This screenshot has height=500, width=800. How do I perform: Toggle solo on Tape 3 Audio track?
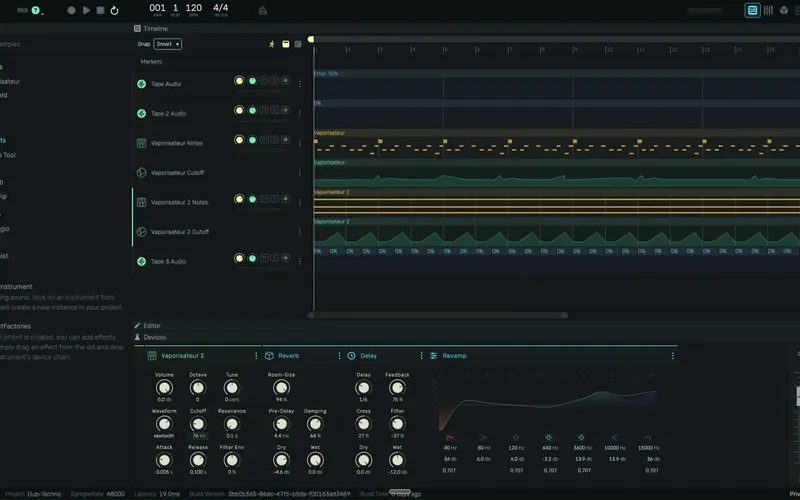pyautogui.click(x=274, y=258)
